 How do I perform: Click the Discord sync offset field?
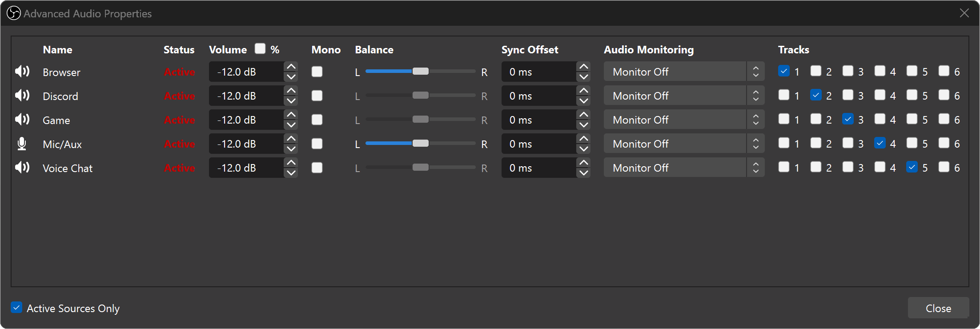coord(539,96)
